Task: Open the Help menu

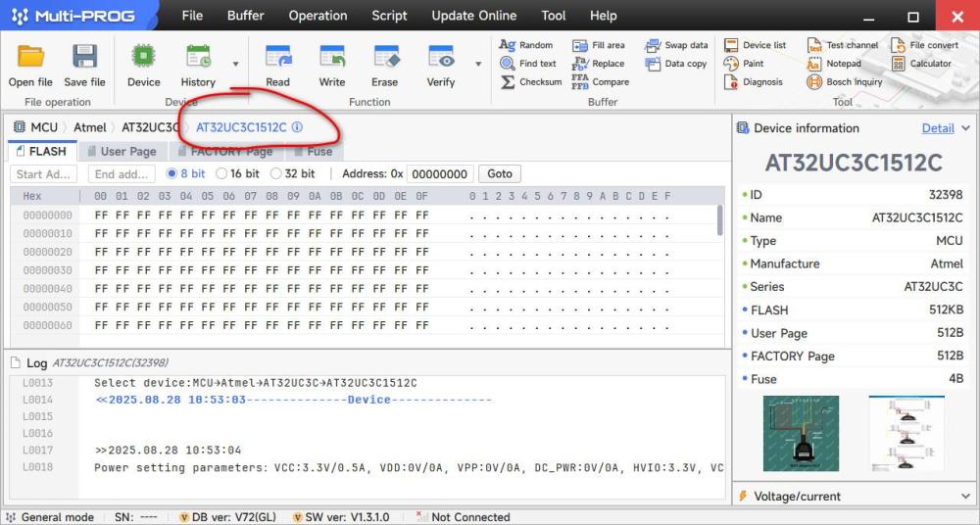Action: point(603,16)
